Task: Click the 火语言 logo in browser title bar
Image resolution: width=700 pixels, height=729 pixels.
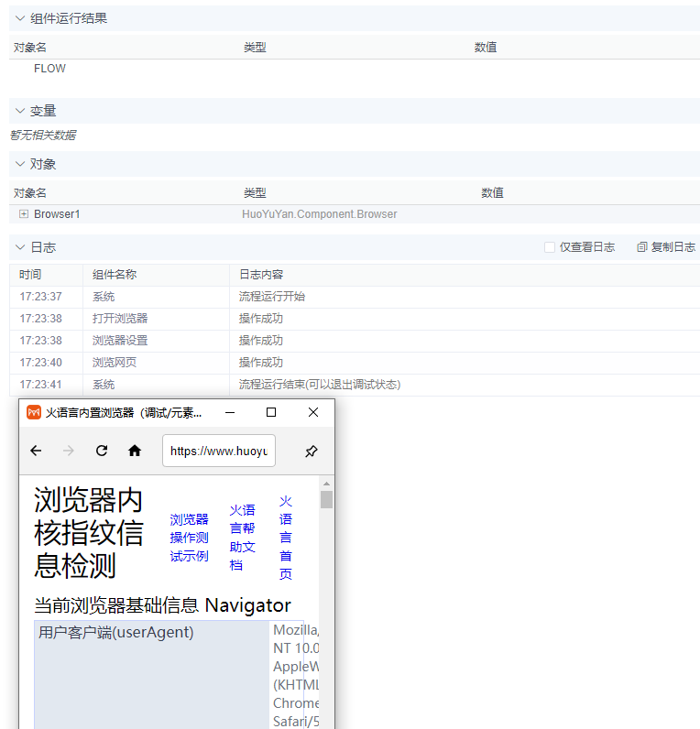Action: (34, 412)
